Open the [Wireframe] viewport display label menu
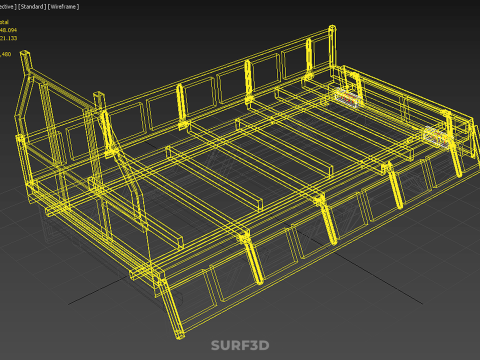This screenshot has width=480, height=360. pyautogui.click(x=63, y=7)
